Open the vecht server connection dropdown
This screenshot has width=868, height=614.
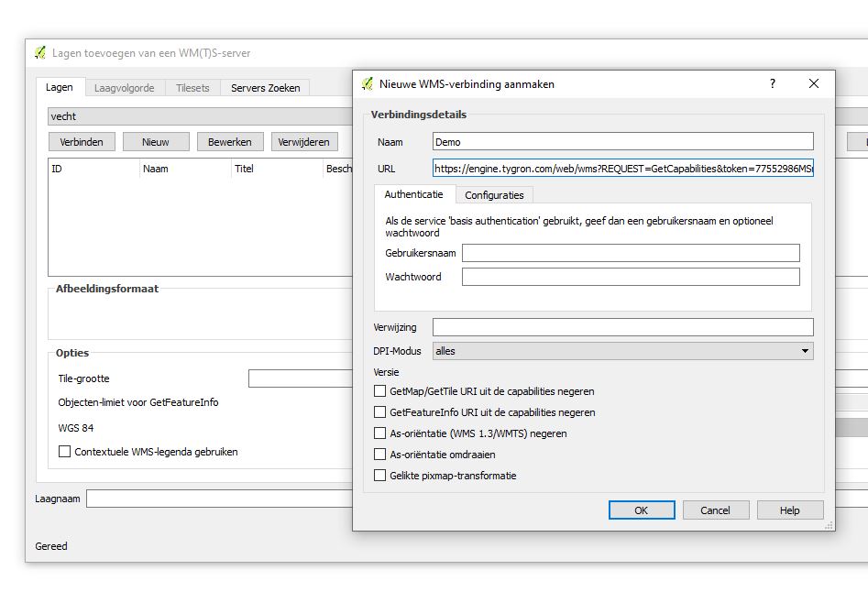(197, 116)
